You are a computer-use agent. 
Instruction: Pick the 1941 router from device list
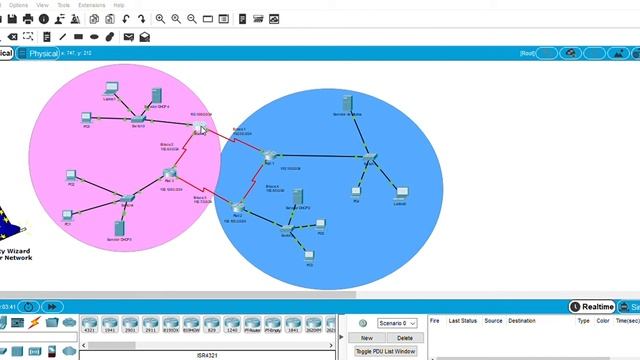coord(110,324)
